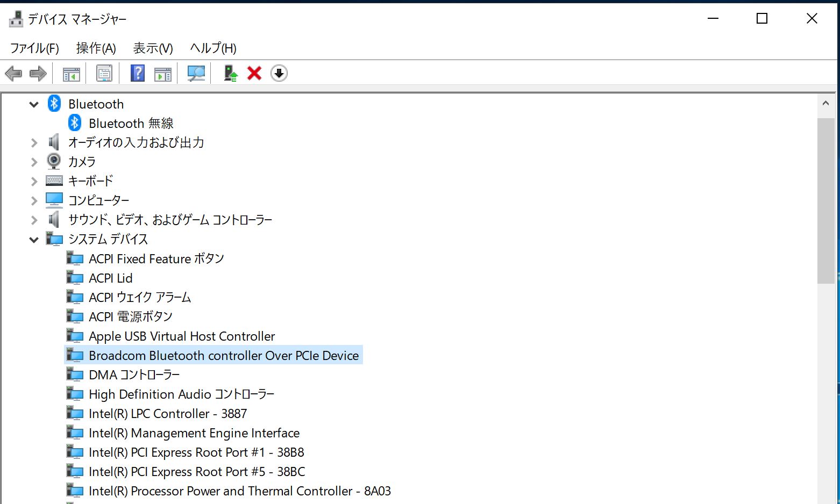The height and width of the screenshot is (504, 840).
Task: Click the scrollbar up arrow
Action: pyautogui.click(x=826, y=103)
